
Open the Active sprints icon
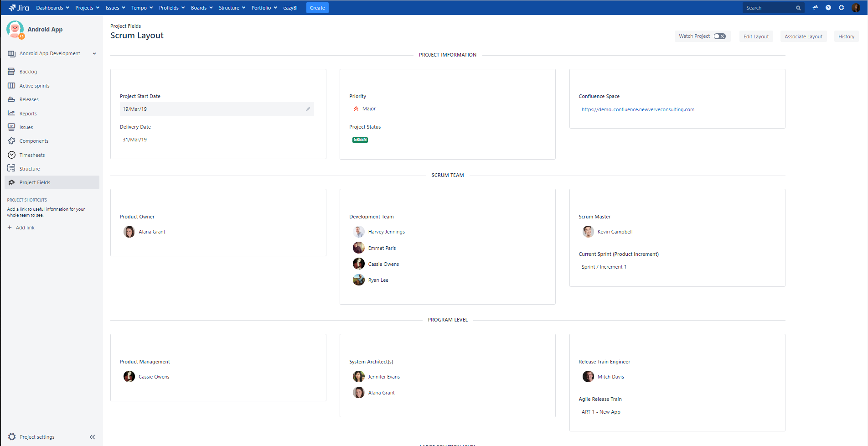pyautogui.click(x=11, y=85)
